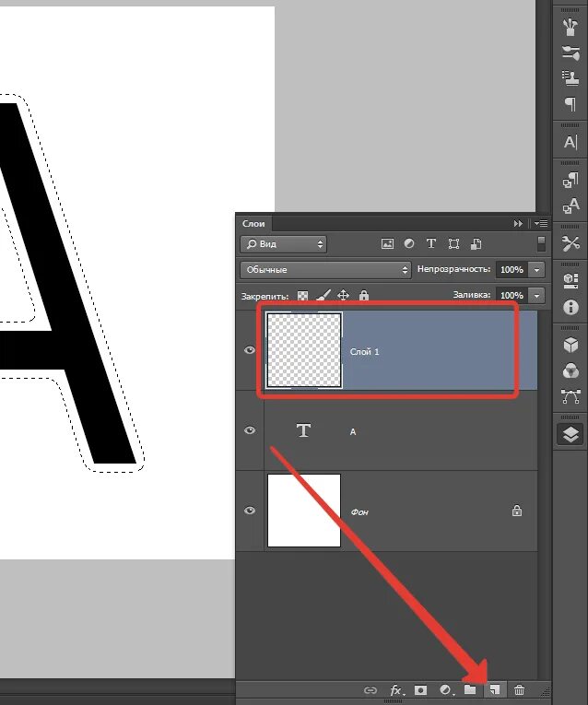Screen dimensions: 588x705
Task: Click the Непрозрачность 100% value field
Action: (512, 270)
